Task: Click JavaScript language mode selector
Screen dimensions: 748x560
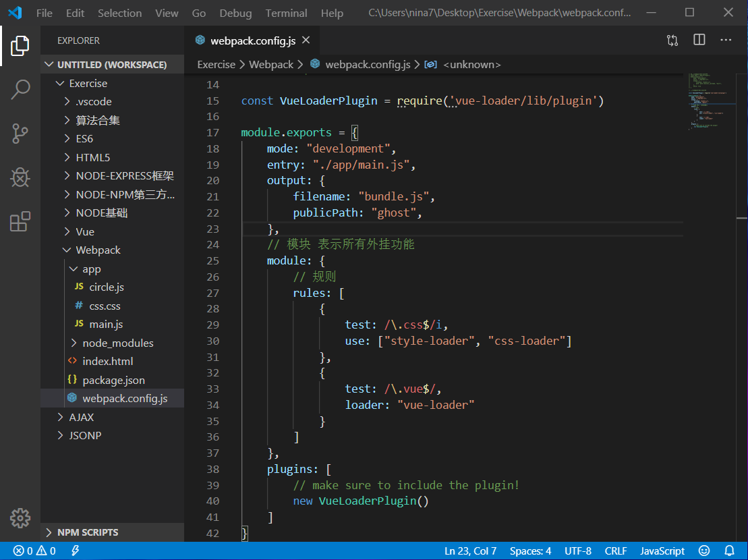Action: click(662, 551)
